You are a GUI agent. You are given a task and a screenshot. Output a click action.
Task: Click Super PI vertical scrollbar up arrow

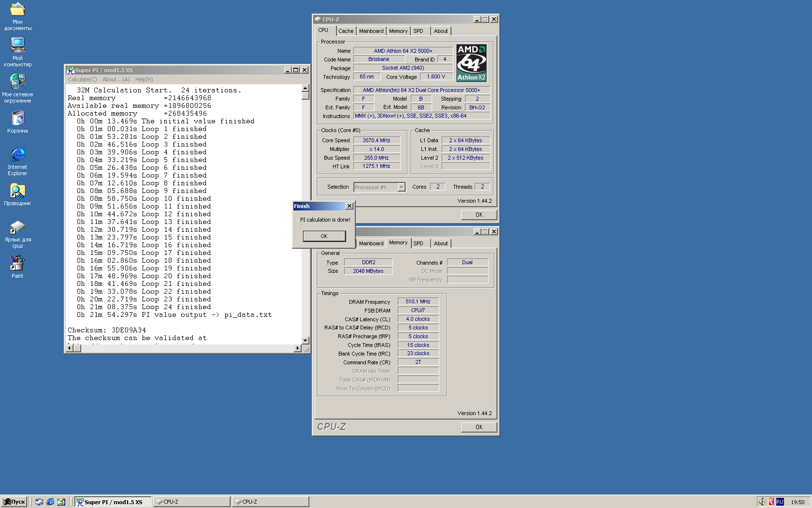[x=305, y=88]
